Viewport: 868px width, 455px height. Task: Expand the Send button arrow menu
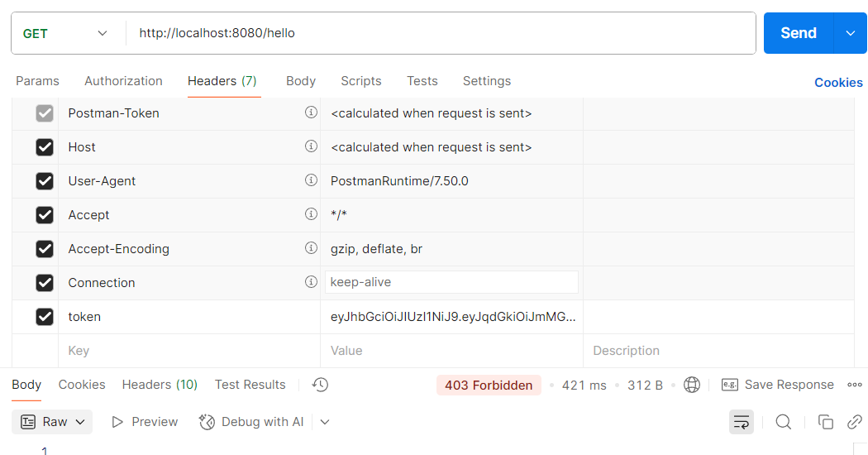(x=851, y=33)
